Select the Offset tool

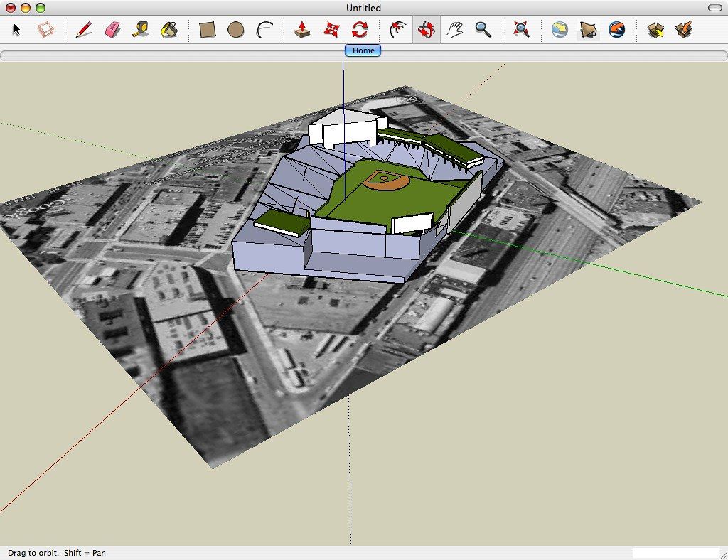tap(397, 30)
